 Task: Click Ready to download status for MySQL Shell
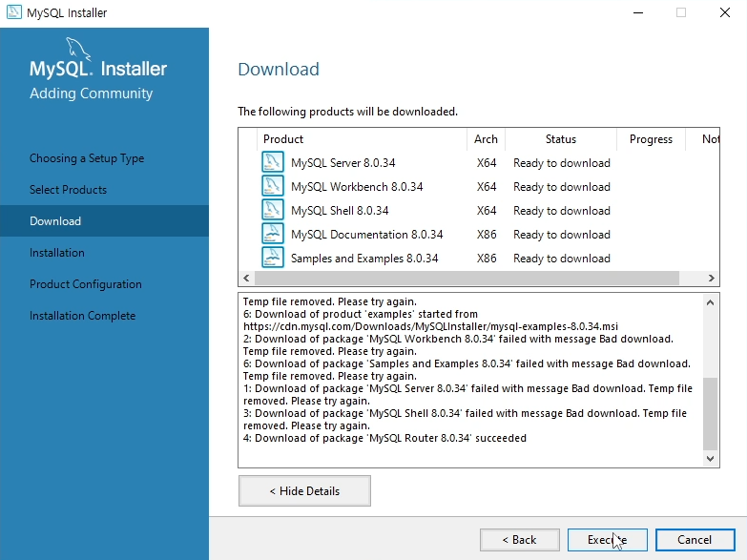point(562,211)
